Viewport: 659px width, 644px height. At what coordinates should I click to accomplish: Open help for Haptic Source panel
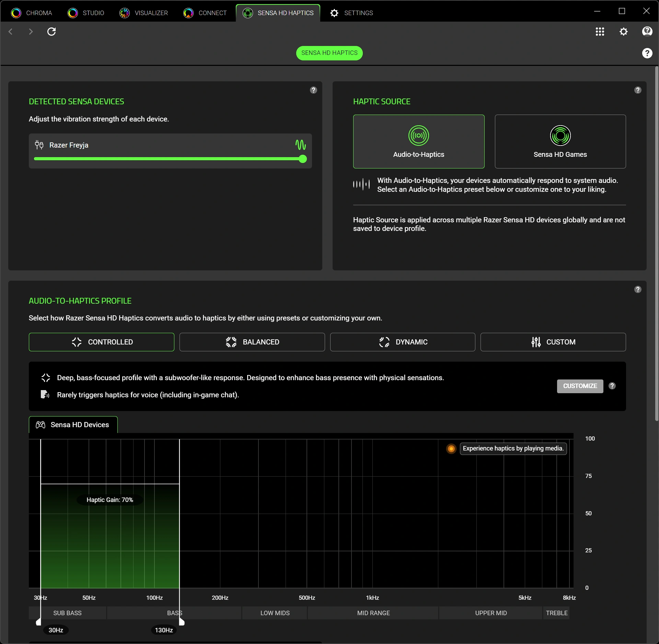point(638,90)
